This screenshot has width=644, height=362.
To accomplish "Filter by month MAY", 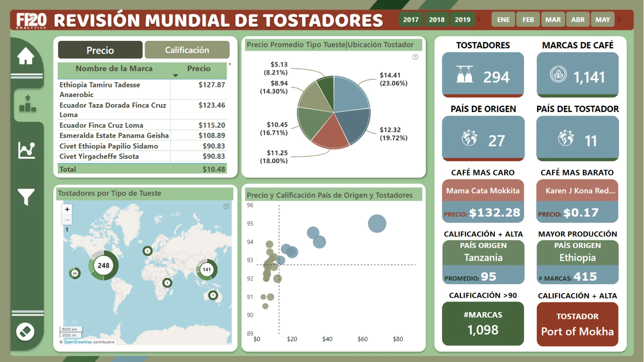I will [603, 19].
